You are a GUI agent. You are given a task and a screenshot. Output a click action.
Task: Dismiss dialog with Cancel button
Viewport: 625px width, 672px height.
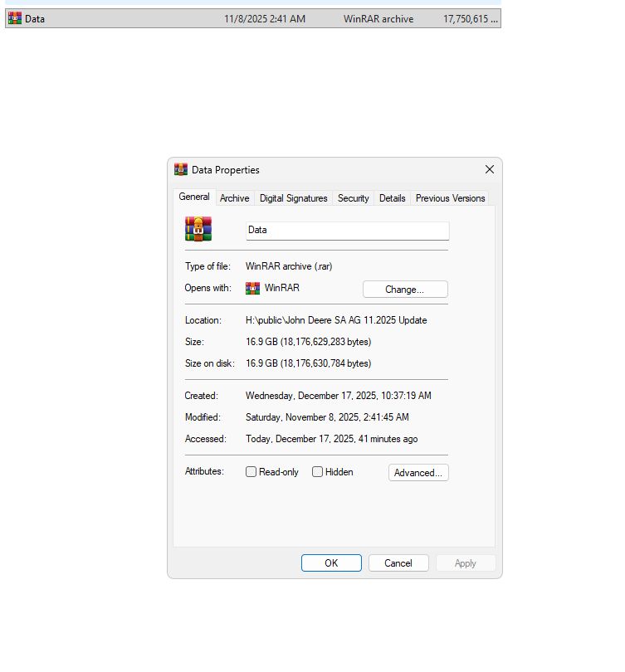click(398, 562)
